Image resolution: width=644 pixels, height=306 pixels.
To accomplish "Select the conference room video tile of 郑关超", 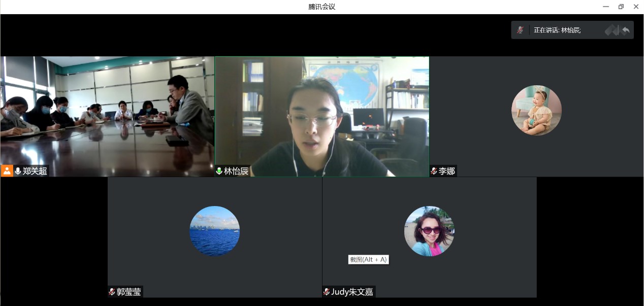I will pyautogui.click(x=107, y=112).
